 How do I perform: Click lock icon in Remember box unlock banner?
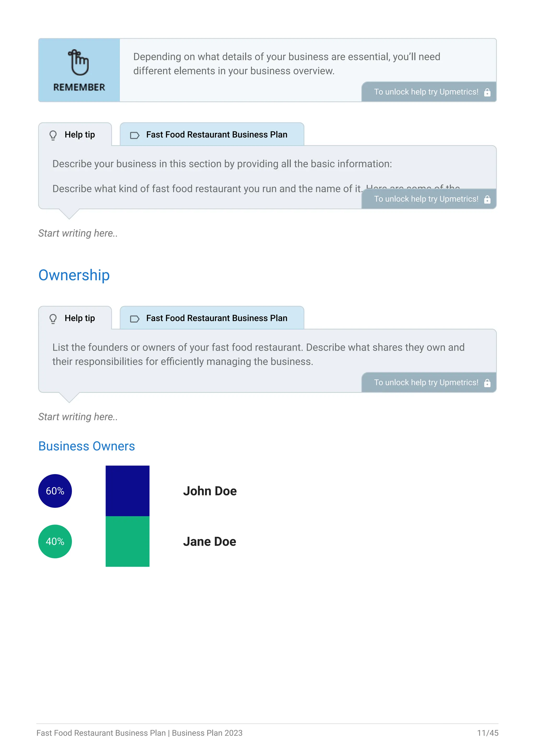tap(487, 92)
